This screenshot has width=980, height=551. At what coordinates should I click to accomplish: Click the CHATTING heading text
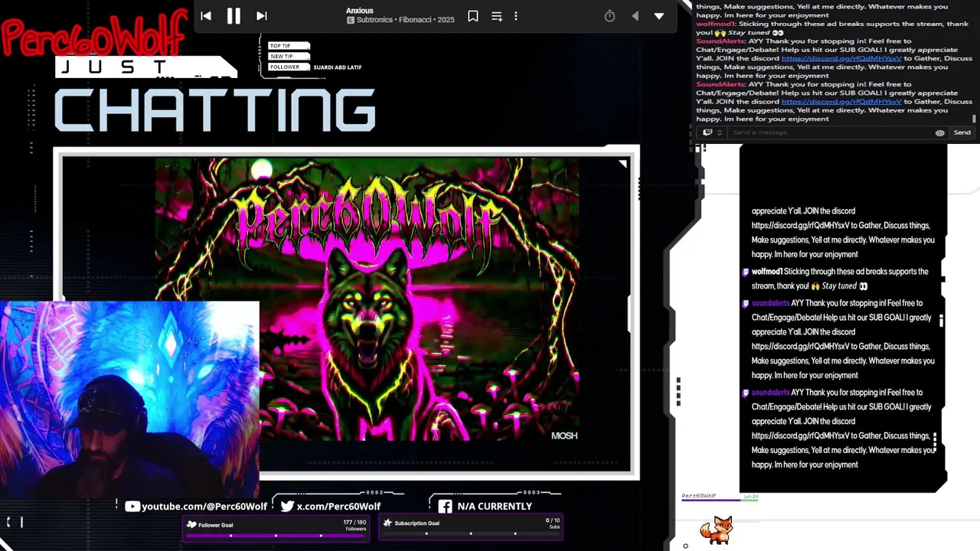215,110
